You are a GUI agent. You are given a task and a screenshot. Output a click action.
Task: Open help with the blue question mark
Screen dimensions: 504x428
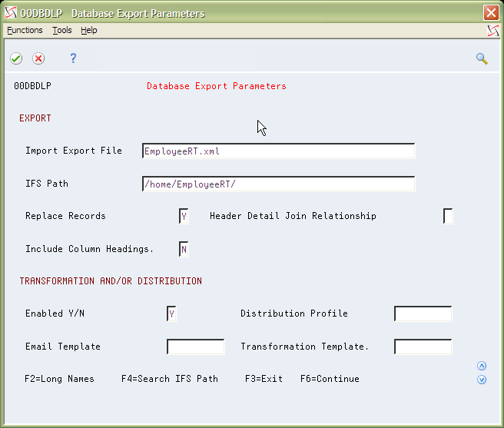(x=73, y=58)
